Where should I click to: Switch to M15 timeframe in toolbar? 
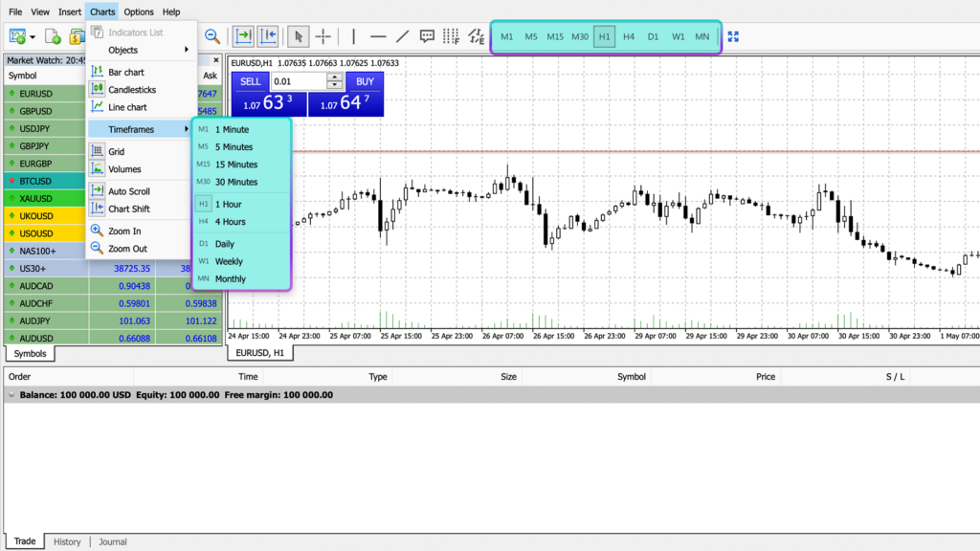(555, 37)
